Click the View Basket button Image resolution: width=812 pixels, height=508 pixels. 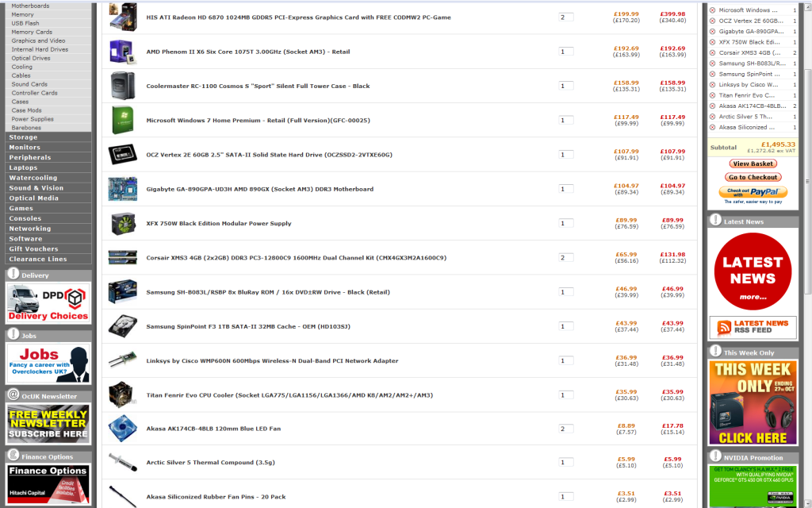(753, 164)
